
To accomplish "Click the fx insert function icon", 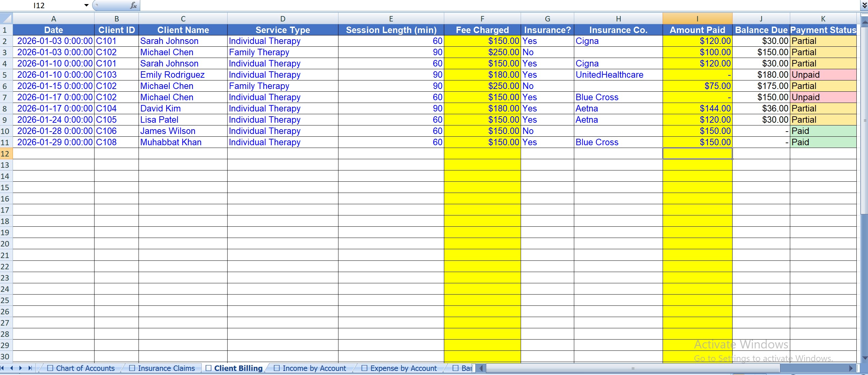I will (x=133, y=5).
